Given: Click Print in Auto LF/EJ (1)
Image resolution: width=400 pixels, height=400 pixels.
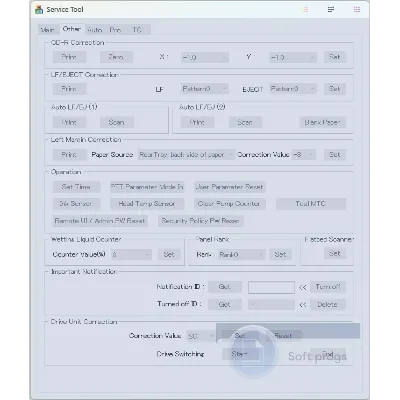Looking at the screenshot, I should [69, 122].
